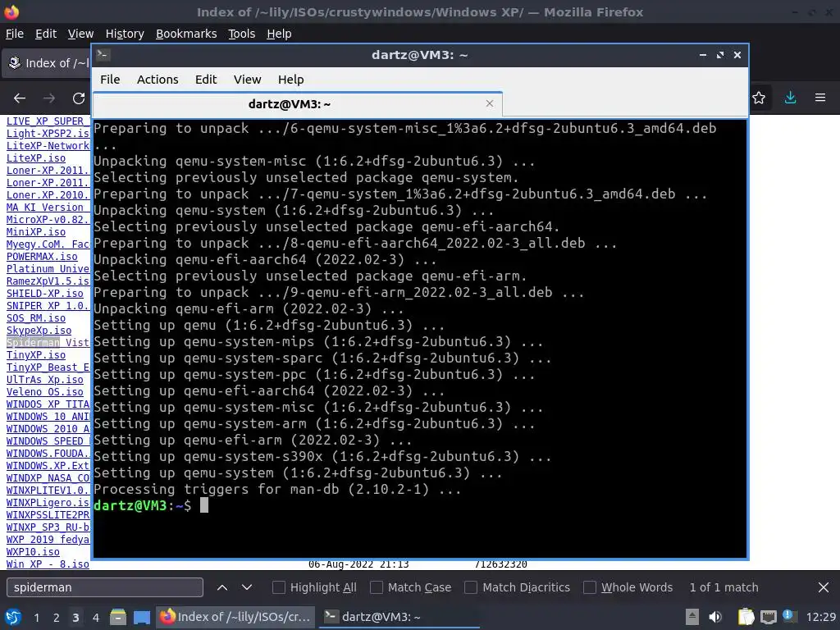Open the SHIELD-XP.iso link
The image size is (840, 630).
[45, 294]
